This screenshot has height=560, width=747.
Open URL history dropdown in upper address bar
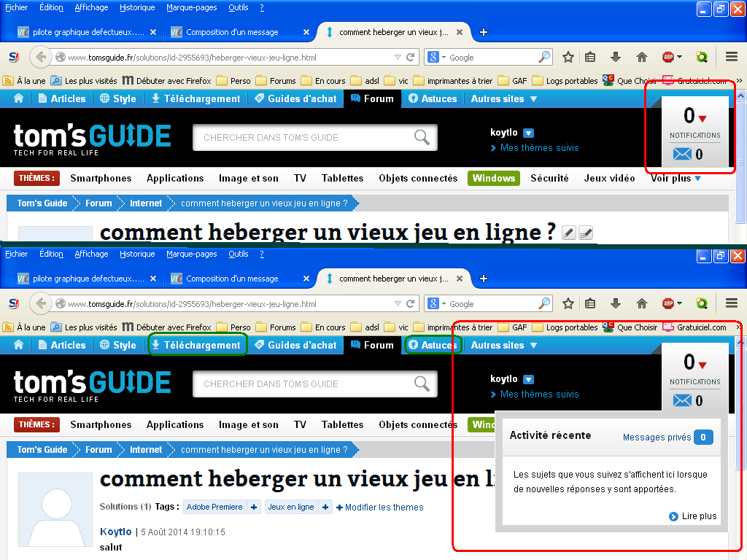point(398,58)
